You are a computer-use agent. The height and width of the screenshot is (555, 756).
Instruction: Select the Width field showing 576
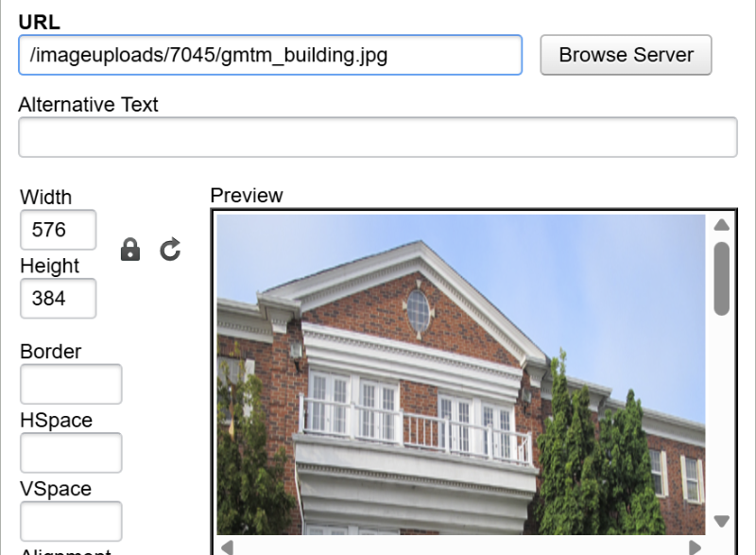click(x=58, y=230)
